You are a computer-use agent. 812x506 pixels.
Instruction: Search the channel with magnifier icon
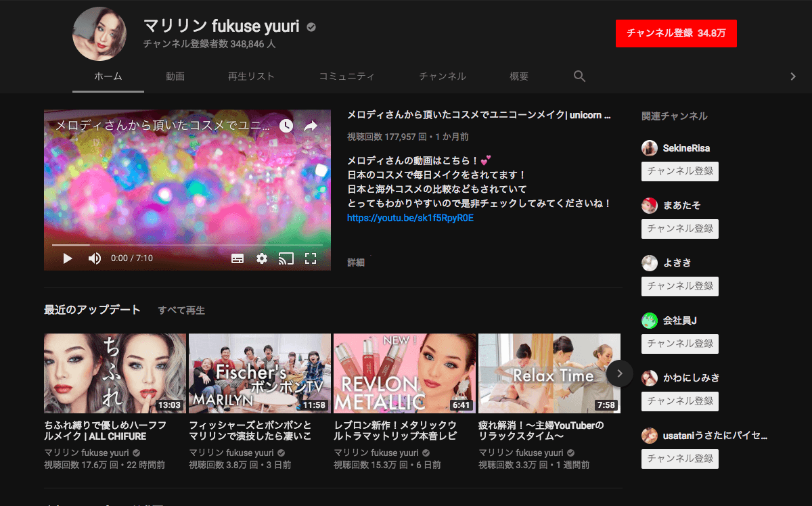pyautogui.click(x=579, y=76)
